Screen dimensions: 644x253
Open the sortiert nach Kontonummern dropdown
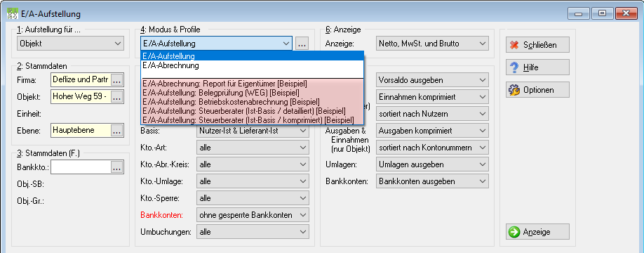[432, 148]
